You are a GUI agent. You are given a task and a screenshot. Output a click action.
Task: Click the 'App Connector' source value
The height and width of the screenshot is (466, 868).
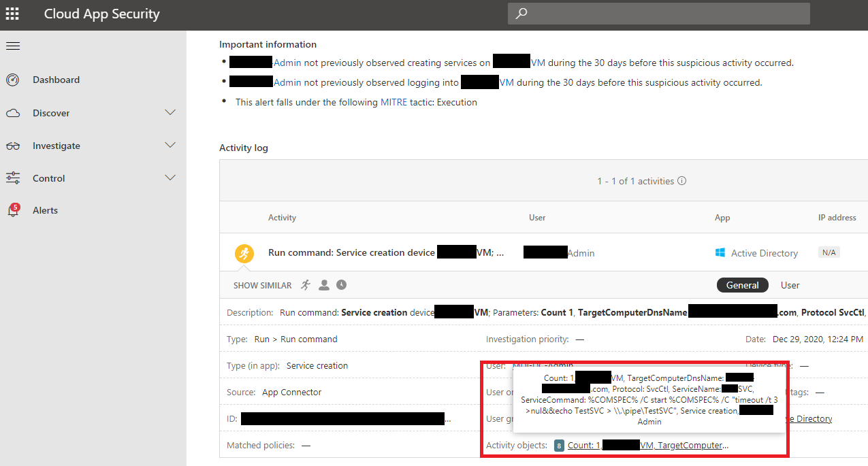click(x=292, y=392)
